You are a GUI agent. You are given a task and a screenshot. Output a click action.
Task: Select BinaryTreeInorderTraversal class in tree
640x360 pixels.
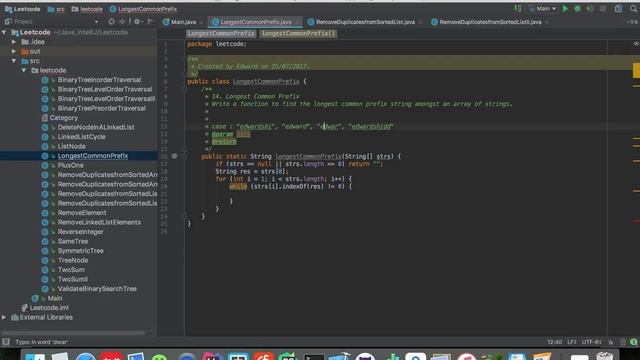99,80
